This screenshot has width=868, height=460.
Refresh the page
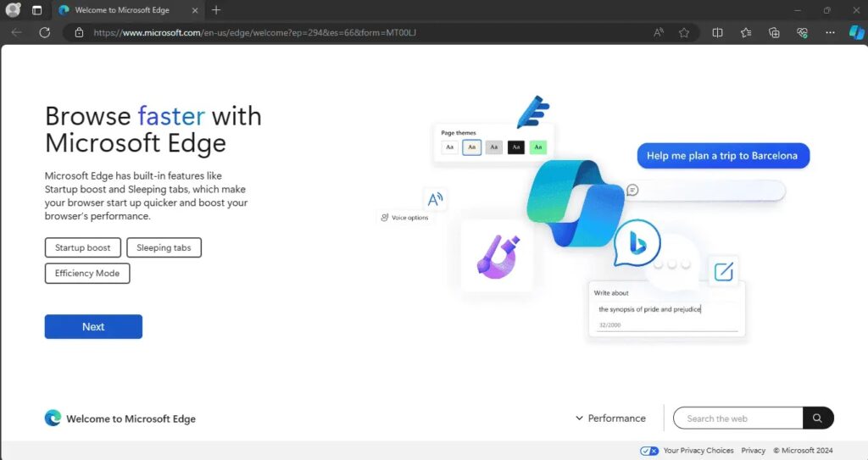(x=45, y=33)
